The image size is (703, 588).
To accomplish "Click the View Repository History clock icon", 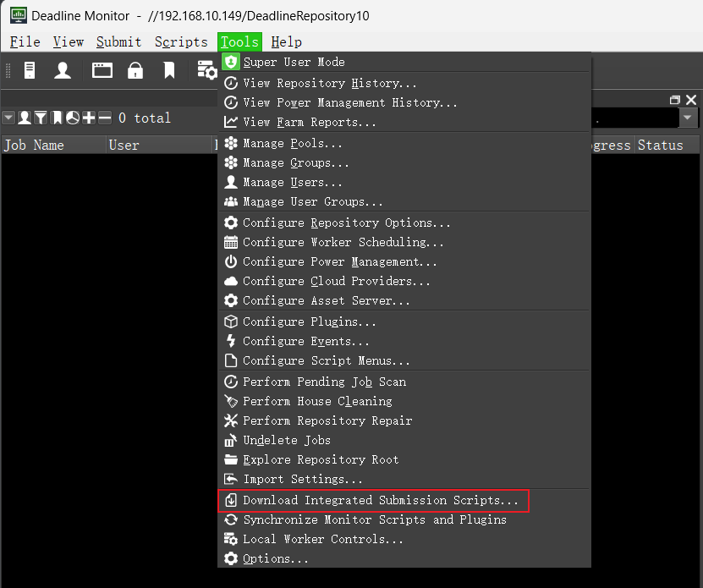I will 230,83.
